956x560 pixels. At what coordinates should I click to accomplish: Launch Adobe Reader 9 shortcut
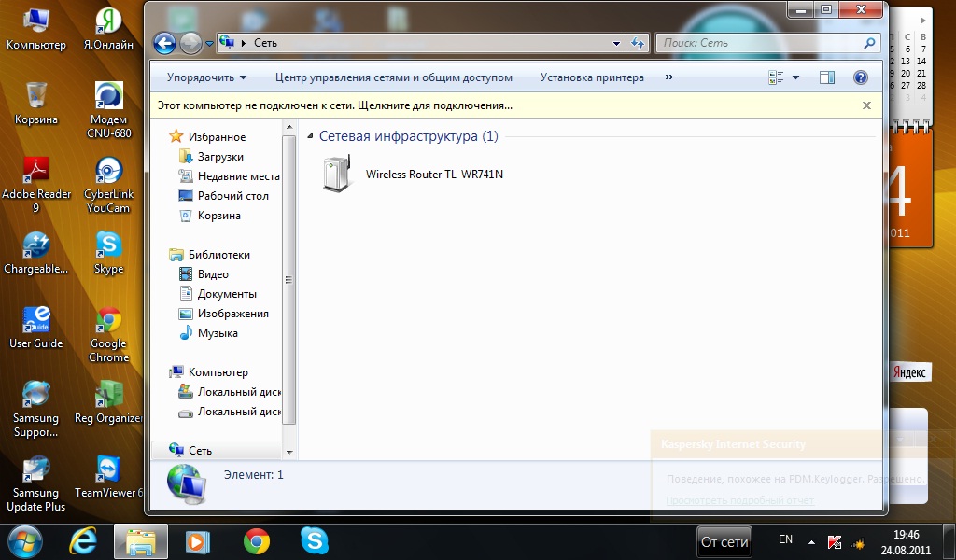(x=36, y=185)
